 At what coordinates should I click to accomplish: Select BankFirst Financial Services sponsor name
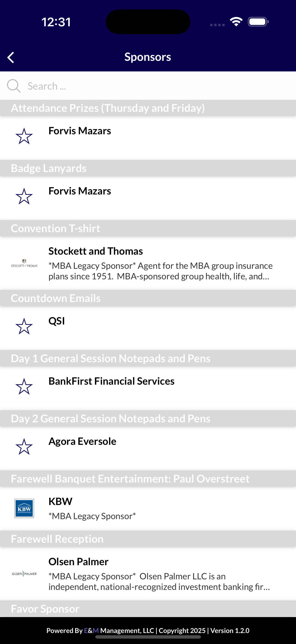[x=111, y=381]
